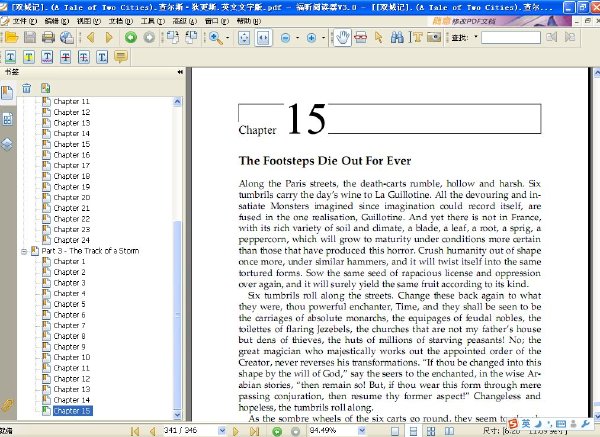Select the Highlight text markup tool

pos(10,57)
